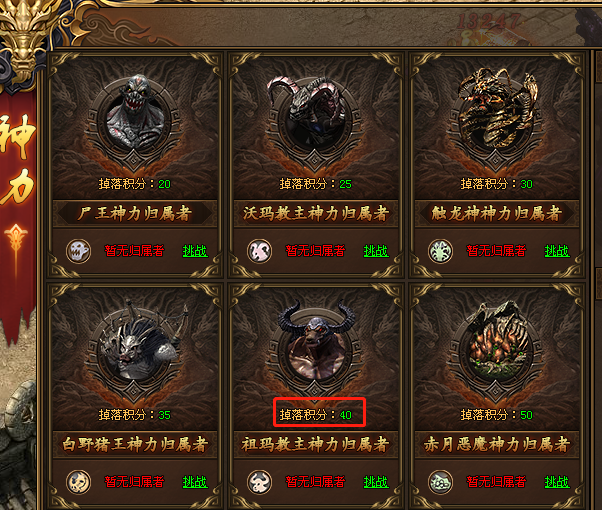Click the ghost icon under 尸王神力归属者
The width and height of the screenshot is (602, 510).
79,251
